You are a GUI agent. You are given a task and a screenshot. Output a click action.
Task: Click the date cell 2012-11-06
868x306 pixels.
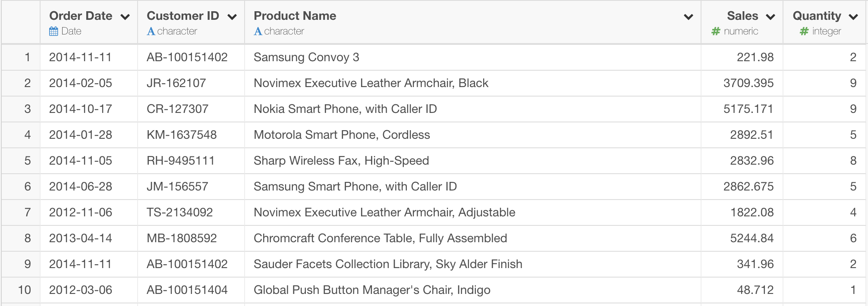pos(89,212)
